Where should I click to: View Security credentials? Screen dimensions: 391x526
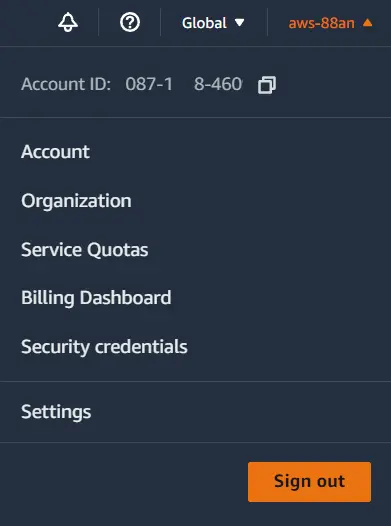104,347
